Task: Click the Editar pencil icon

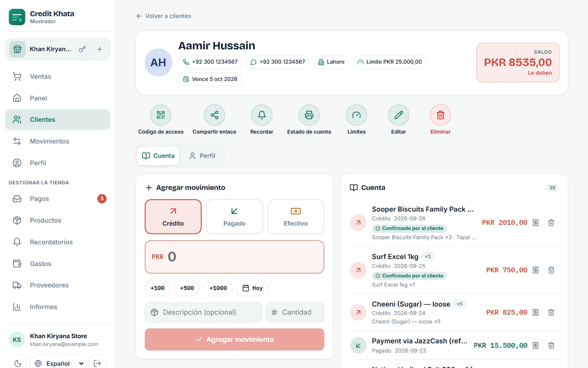Action: (399, 115)
